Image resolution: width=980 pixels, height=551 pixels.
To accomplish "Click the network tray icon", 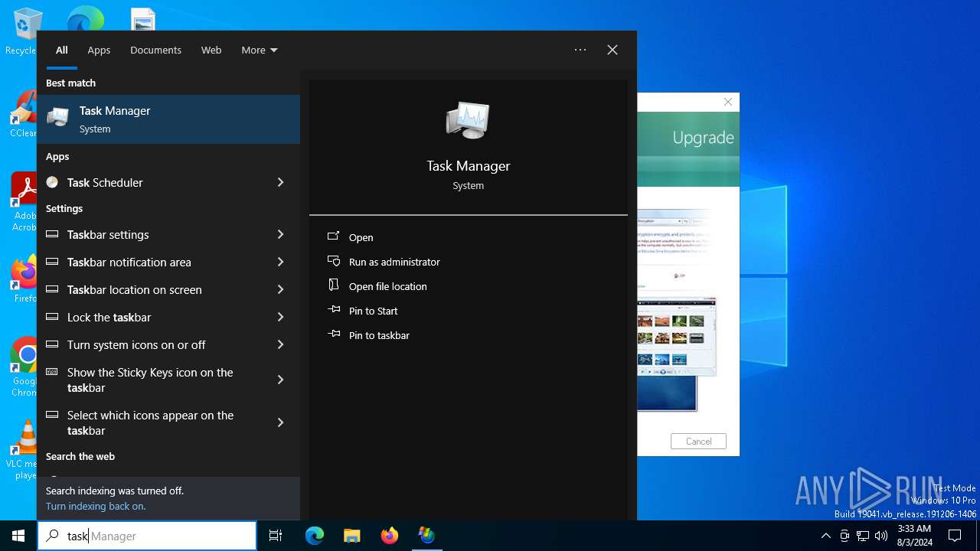I will point(863,536).
